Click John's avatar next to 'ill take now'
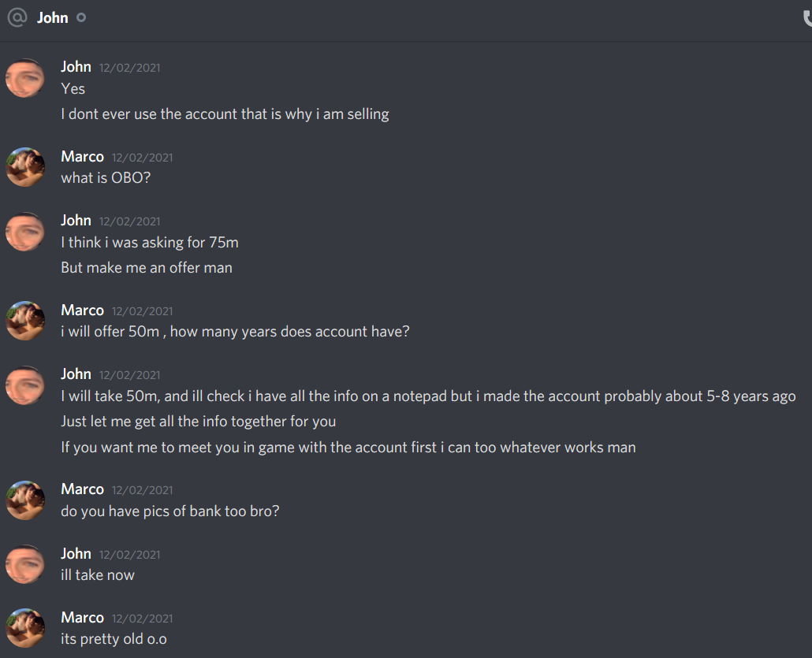This screenshot has width=812, height=658. tap(25, 564)
